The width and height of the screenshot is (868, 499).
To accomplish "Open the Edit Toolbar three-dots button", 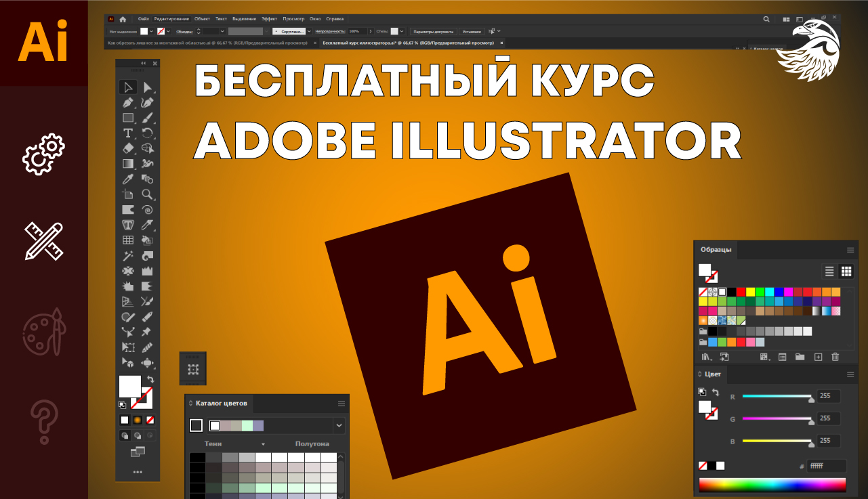I will coord(138,472).
